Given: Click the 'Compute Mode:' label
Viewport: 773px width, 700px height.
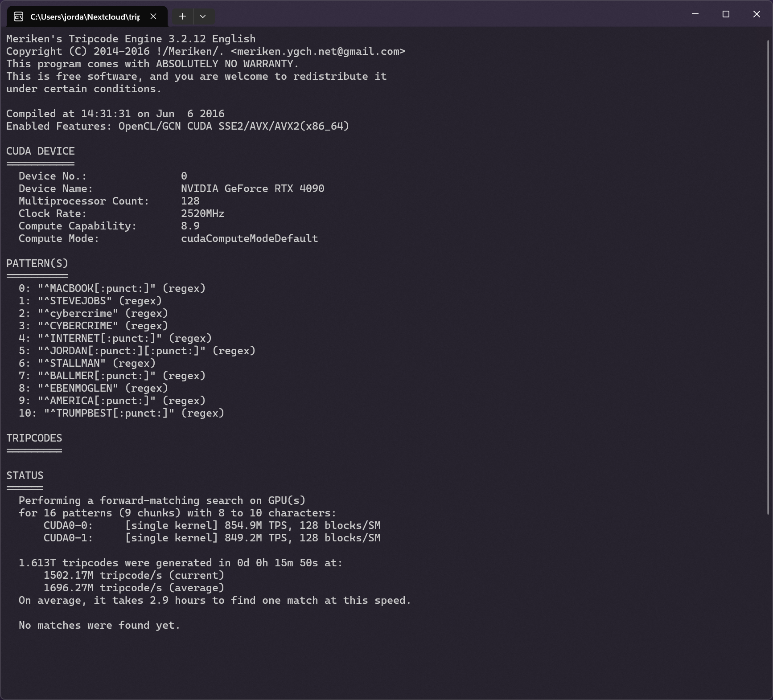Looking at the screenshot, I should [x=59, y=239].
